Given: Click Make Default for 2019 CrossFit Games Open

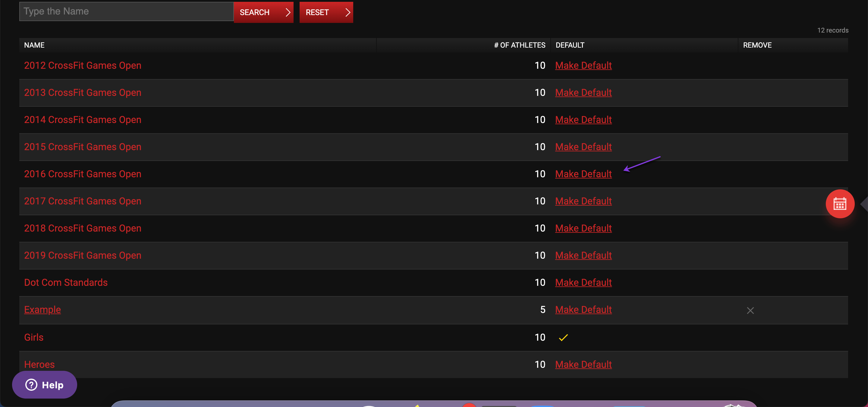Looking at the screenshot, I should click(584, 255).
